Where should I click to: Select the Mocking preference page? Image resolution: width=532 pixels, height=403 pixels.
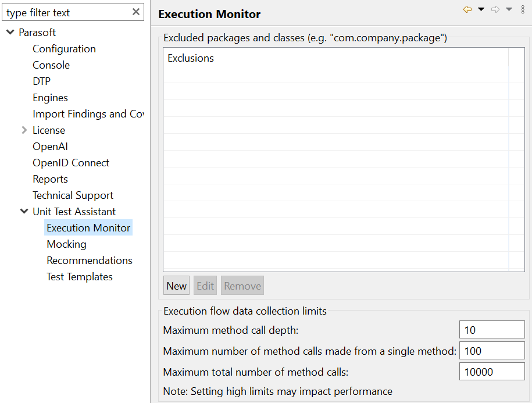pyautogui.click(x=66, y=244)
